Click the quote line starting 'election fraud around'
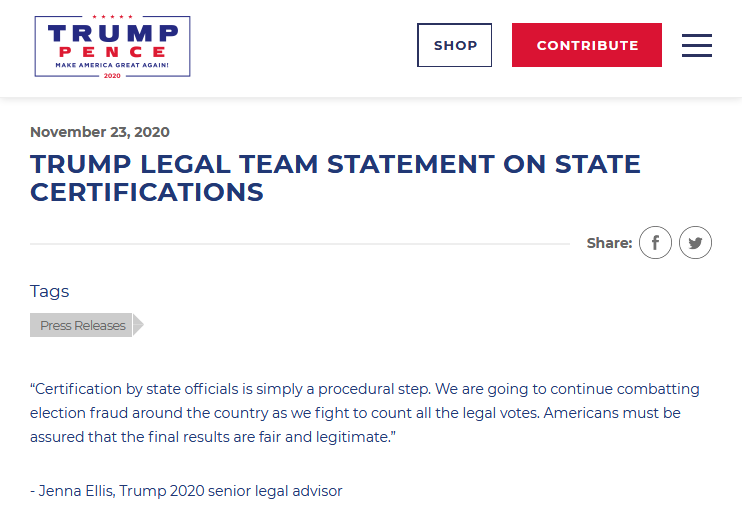742x517 pixels. coord(355,413)
